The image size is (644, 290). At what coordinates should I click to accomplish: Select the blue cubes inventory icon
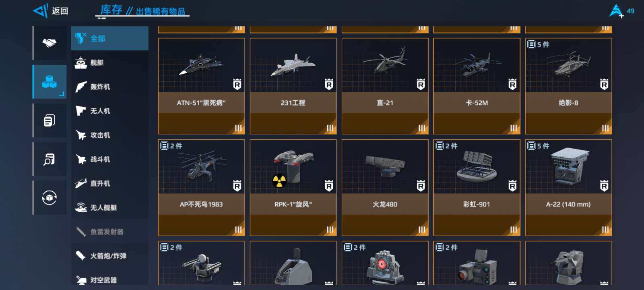point(50,82)
